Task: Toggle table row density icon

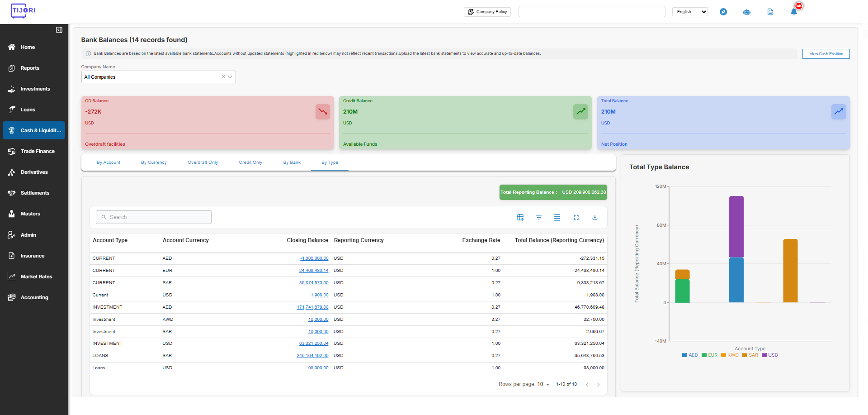Action: coord(557,217)
